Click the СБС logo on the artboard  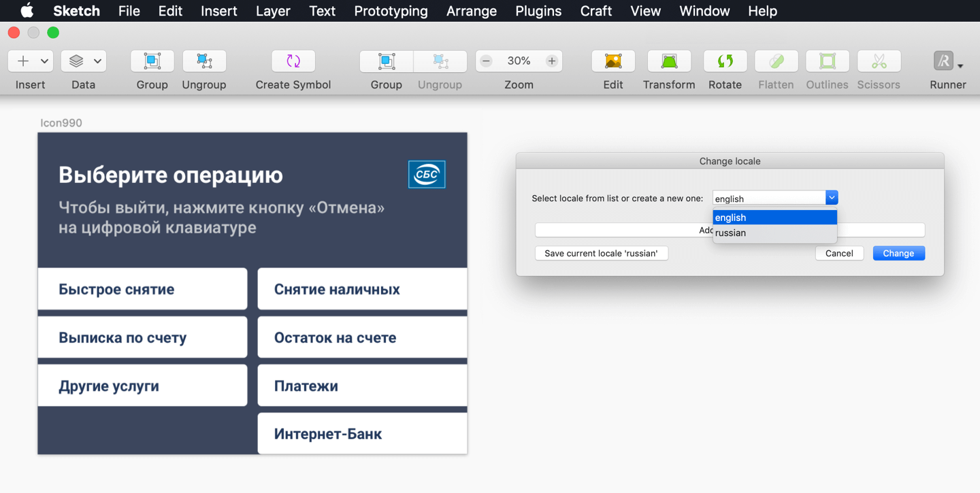(x=427, y=174)
